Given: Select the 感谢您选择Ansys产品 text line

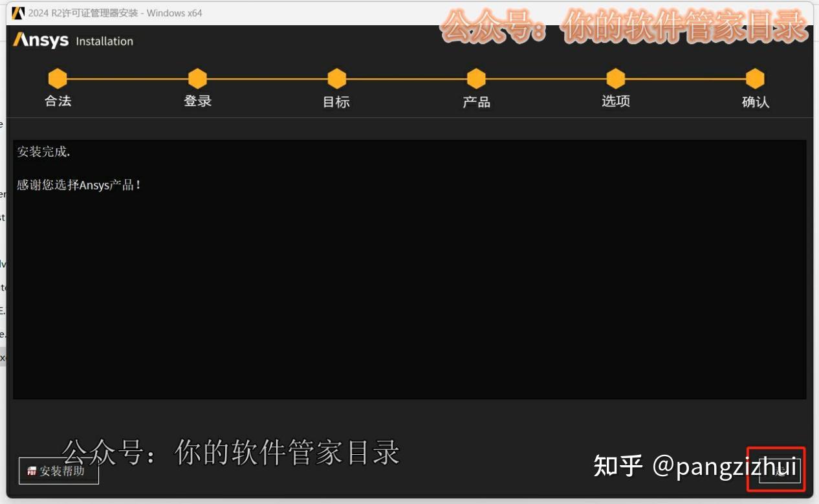Looking at the screenshot, I should (79, 184).
